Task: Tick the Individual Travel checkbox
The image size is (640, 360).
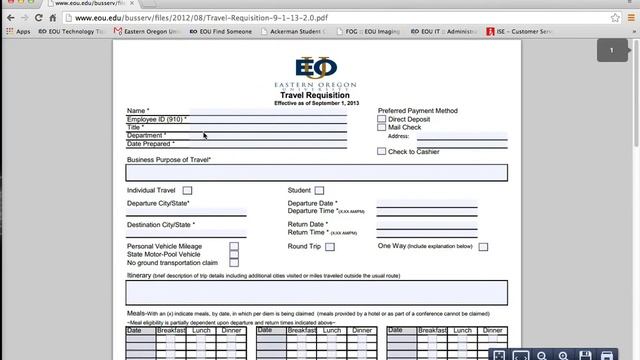Action: (187, 191)
